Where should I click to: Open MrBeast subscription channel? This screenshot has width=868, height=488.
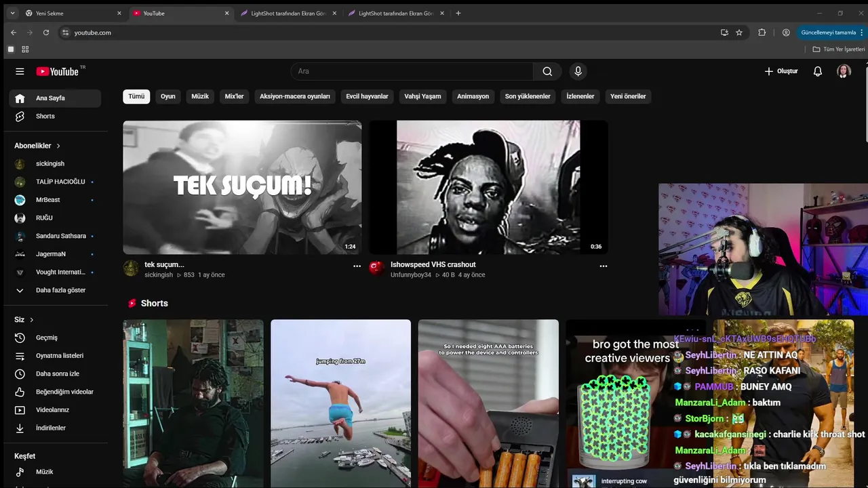(55, 200)
